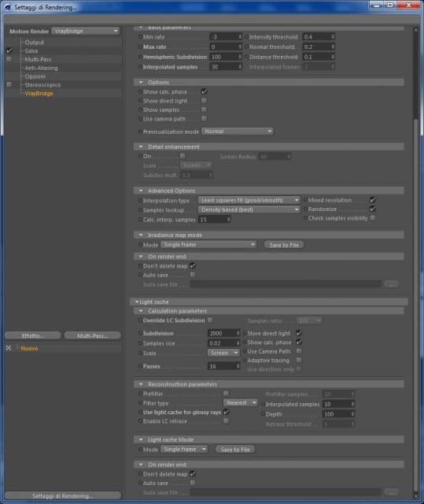This screenshot has width=424, height=504.
Task: Collapse the Reconstruction parameters section
Action: (x=141, y=384)
